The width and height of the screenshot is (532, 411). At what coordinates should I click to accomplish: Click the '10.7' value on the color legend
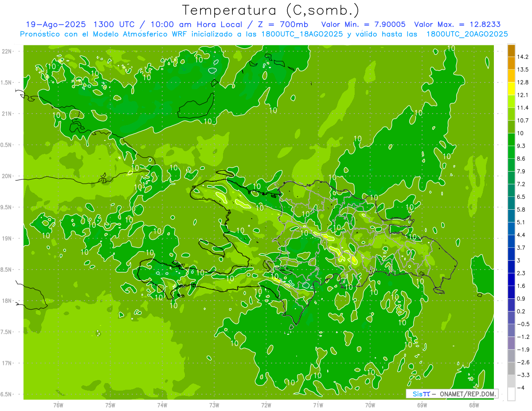tap(523, 121)
